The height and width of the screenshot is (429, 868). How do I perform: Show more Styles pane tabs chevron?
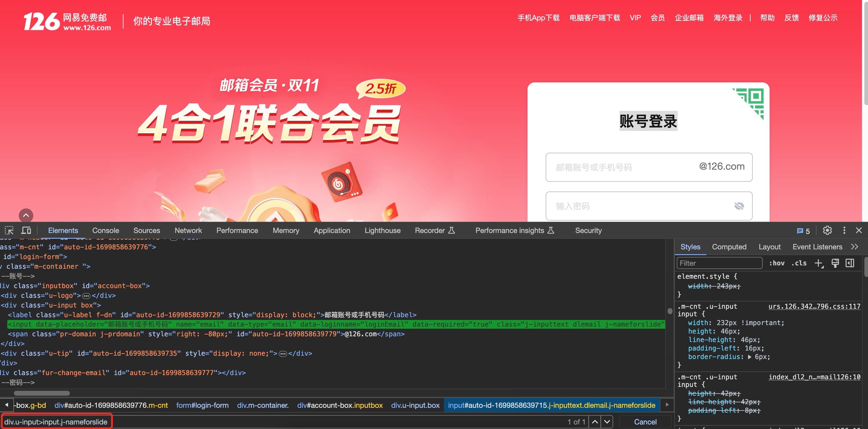(x=854, y=247)
